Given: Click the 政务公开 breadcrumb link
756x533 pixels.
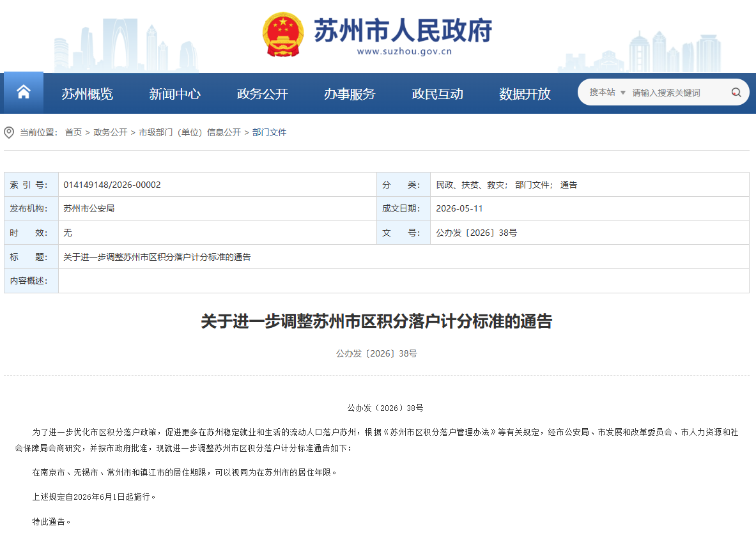Looking at the screenshot, I should pos(111,132).
